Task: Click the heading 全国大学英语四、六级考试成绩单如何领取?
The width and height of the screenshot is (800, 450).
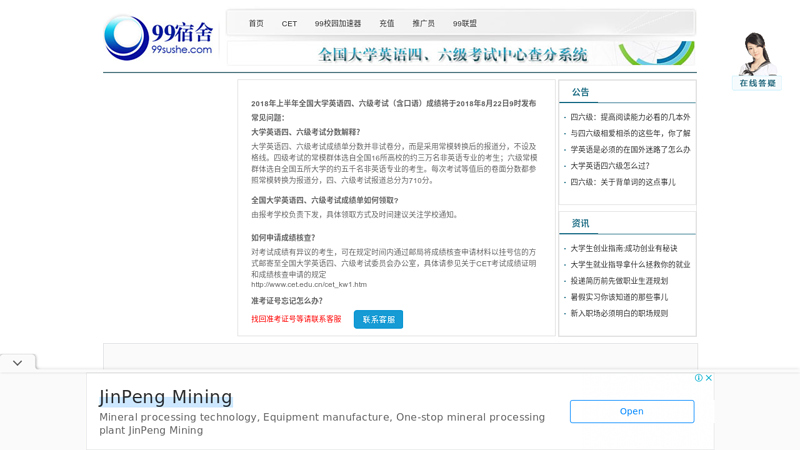Action: coord(324,201)
